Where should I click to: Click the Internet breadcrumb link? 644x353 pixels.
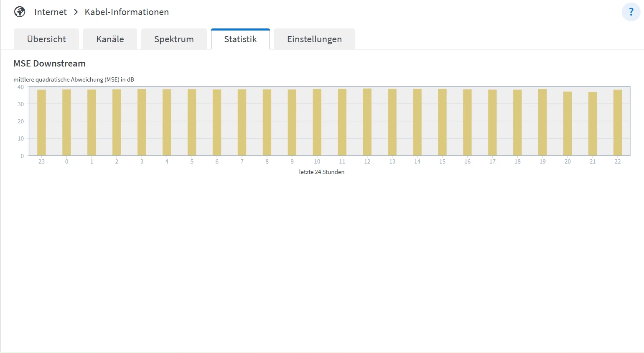coord(51,12)
